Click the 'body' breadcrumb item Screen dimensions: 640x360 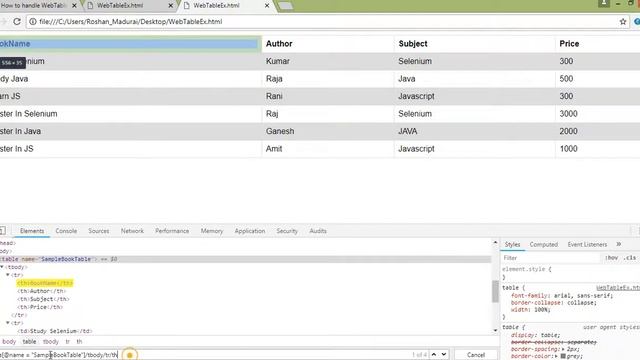click(x=9, y=342)
